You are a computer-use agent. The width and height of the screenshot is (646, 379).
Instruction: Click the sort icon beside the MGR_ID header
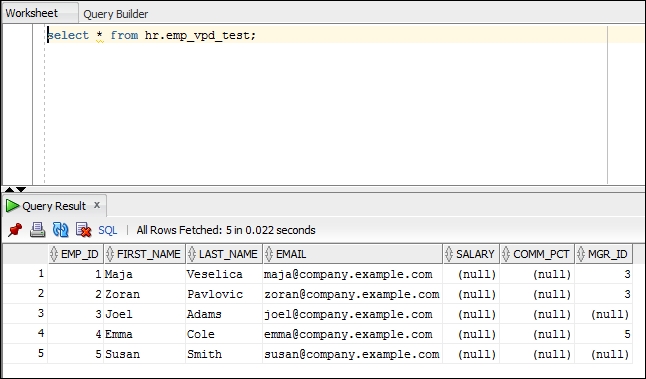[x=581, y=254]
